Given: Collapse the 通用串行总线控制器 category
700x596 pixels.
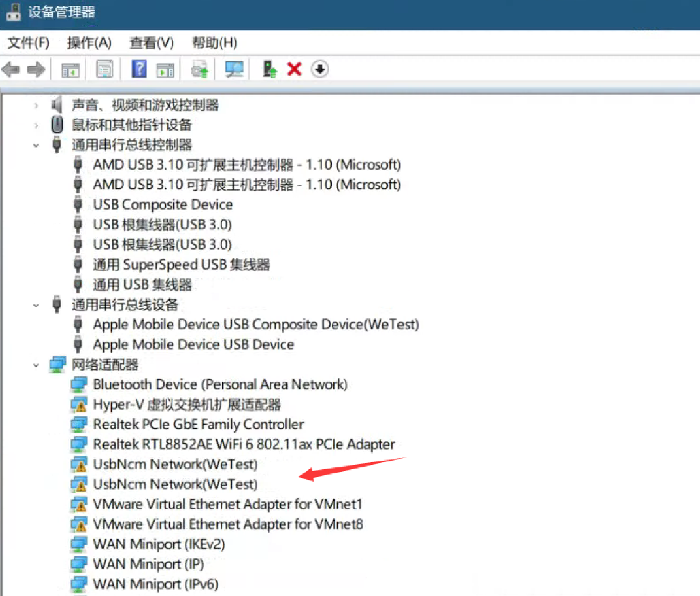Looking at the screenshot, I should (x=37, y=145).
